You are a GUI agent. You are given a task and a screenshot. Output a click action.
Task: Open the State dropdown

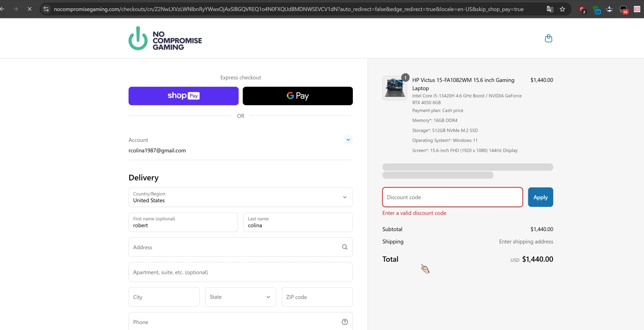tap(240, 297)
